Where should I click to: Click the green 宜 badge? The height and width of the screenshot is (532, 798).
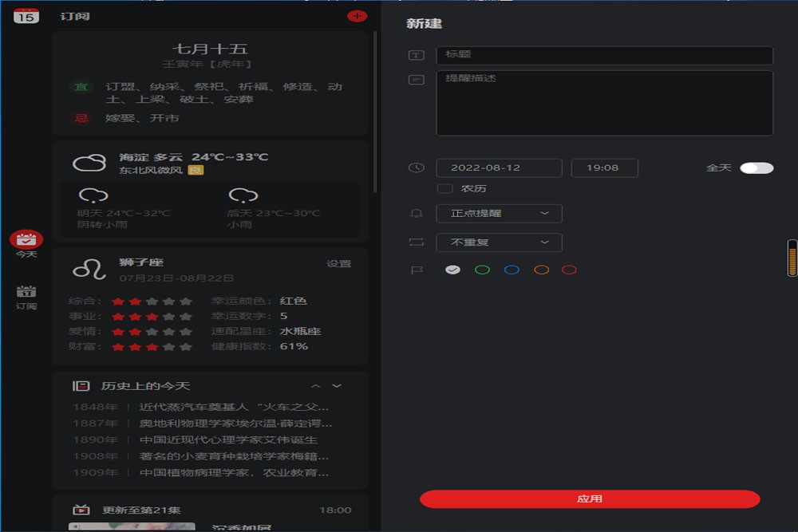pyautogui.click(x=81, y=87)
